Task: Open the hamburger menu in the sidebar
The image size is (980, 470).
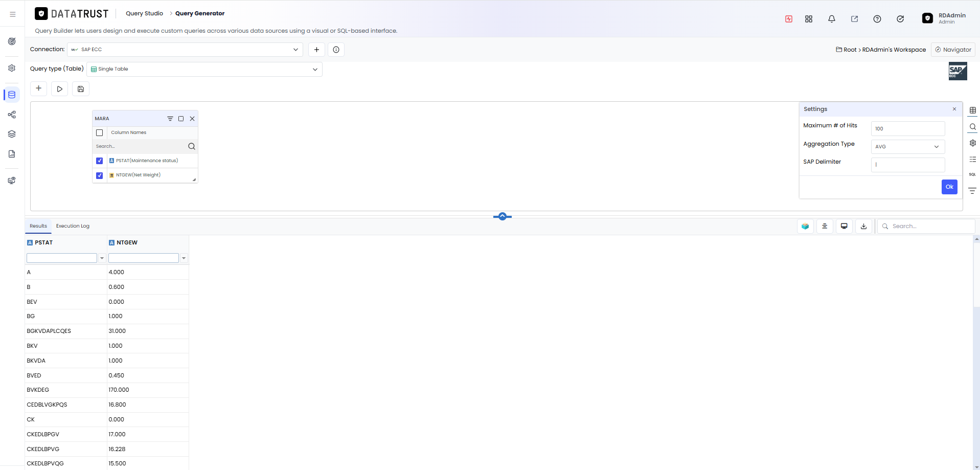Action: [12, 14]
